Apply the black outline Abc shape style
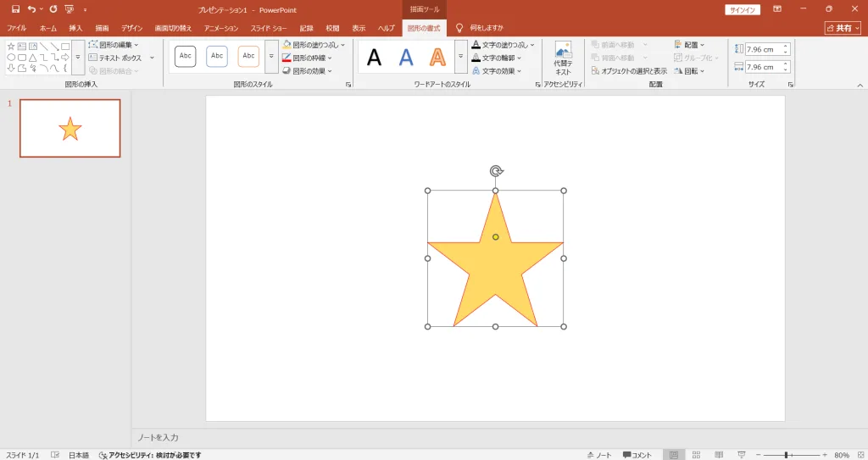The width and height of the screenshot is (868, 460). (186, 57)
